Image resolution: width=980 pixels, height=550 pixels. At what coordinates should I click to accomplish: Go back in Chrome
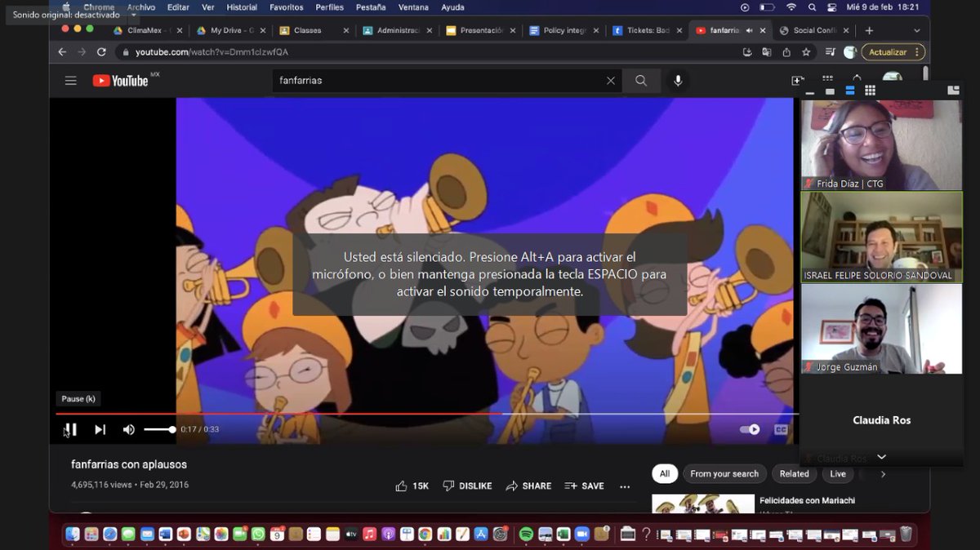click(62, 51)
